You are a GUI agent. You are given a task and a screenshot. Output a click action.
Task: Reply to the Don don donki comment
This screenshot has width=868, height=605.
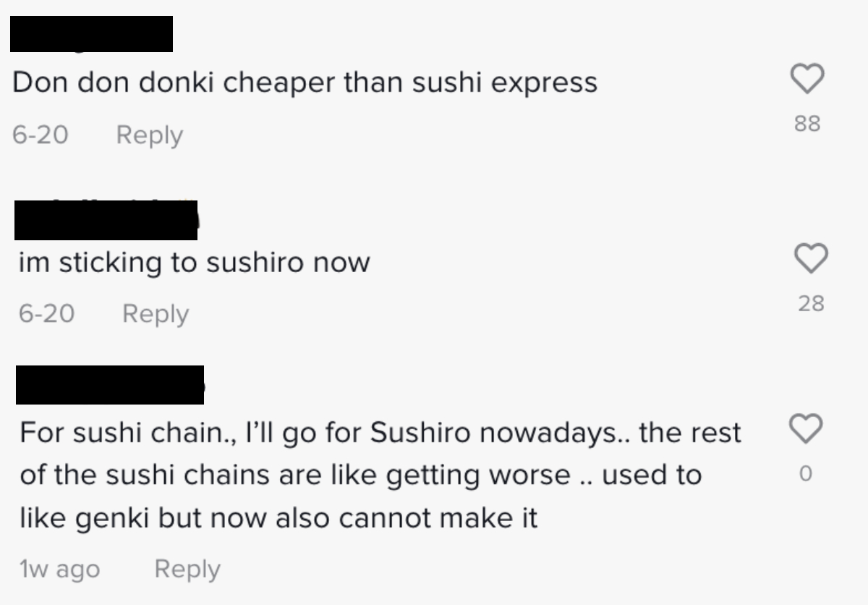coord(149,135)
